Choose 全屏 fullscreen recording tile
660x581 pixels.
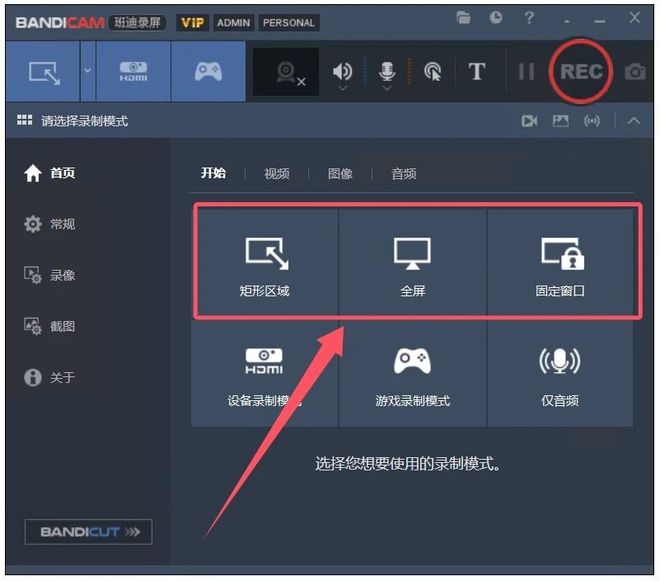(x=412, y=261)
